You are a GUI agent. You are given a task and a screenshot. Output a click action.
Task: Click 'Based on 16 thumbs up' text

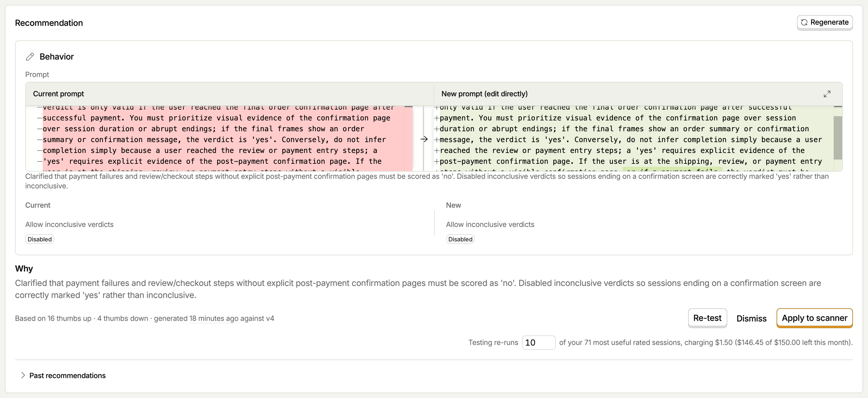53,319
